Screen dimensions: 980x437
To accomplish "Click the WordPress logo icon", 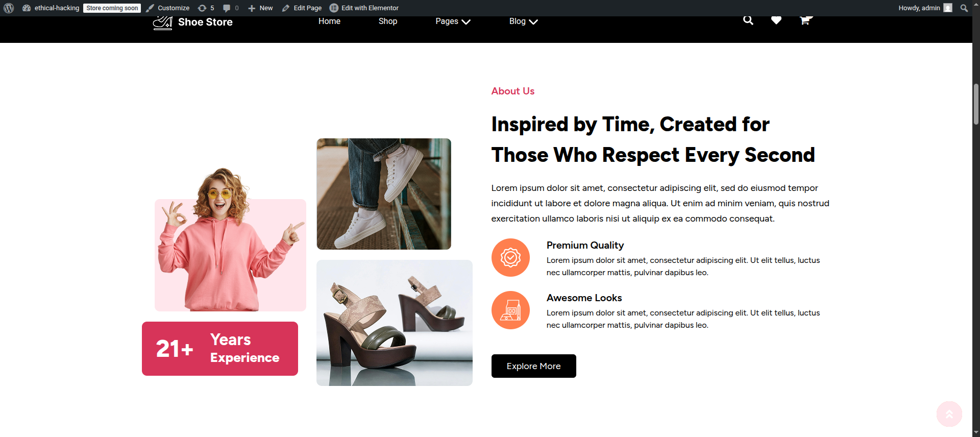I will pos(9,8).
